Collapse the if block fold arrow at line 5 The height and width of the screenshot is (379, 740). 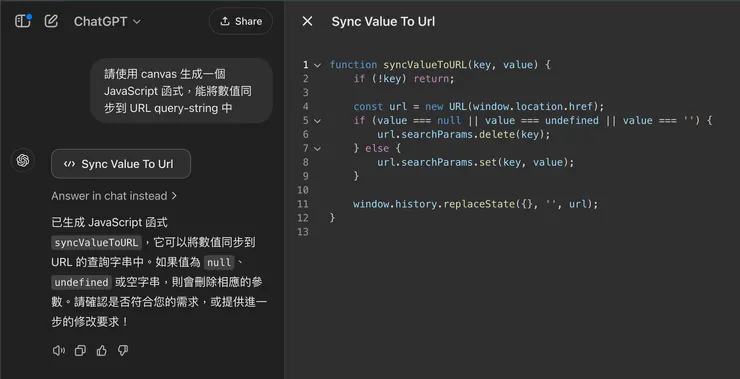(x=318, y=121)
